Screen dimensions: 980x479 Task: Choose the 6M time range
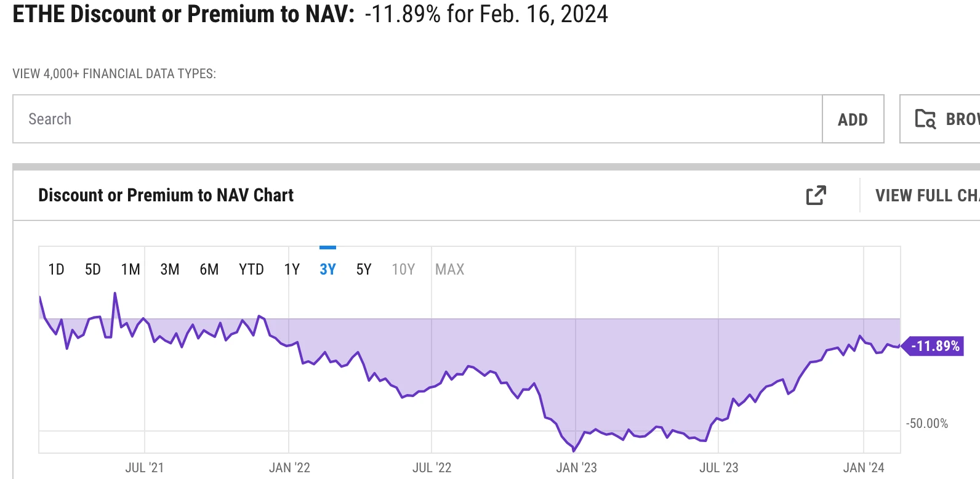coord(209,270)
